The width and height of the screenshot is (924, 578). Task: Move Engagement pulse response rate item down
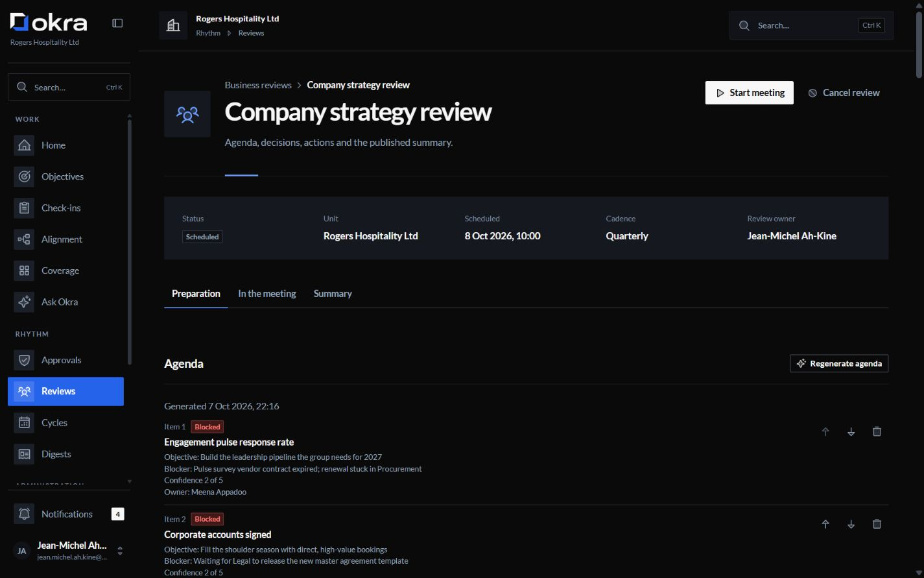point(851,431)
